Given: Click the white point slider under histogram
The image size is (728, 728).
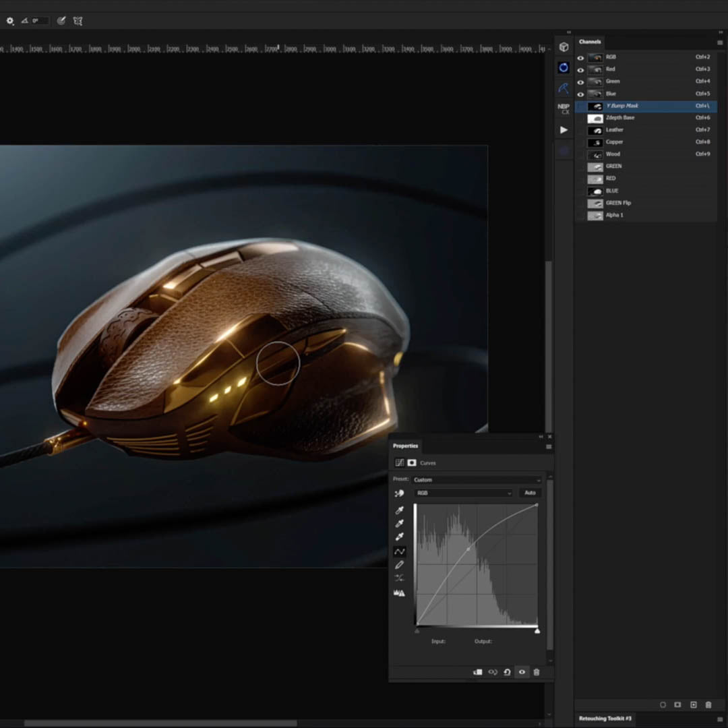Looking at the screenshot, I should (x=537, y=631).
